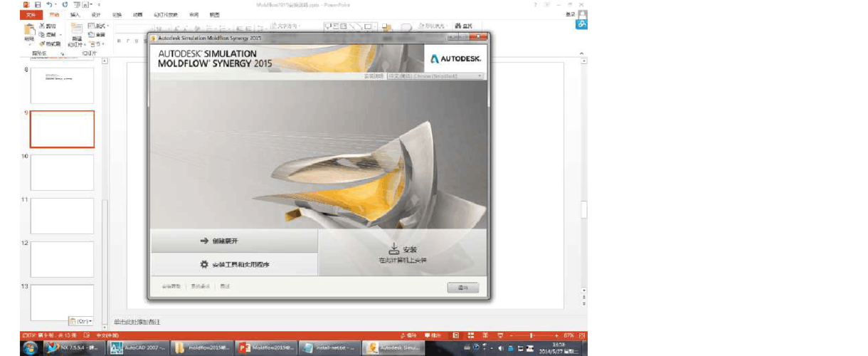Select slide 8 thumbnail
Screen dimensions: 868x356
[62, 85]
